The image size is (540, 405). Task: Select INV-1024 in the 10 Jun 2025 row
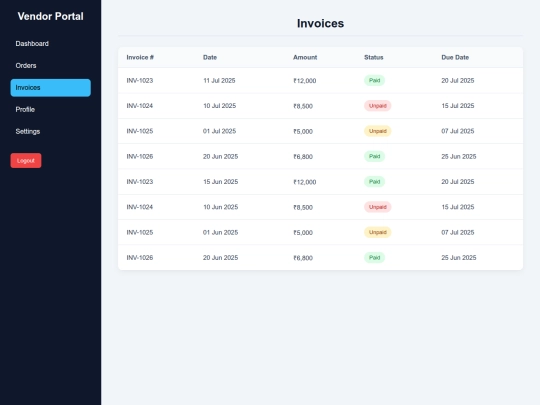[x=139, y=207]
